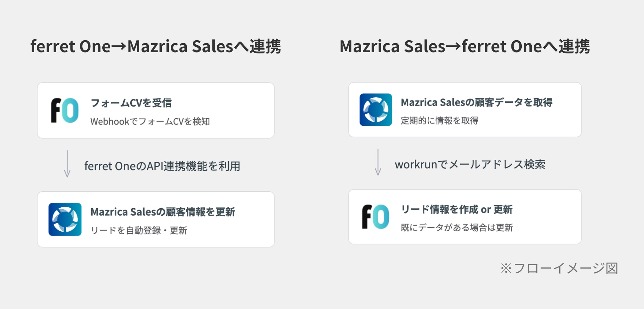This screenshot has width=644, height=309.
Task: Select the フォームCVを受信 card title
Action: pos(131,103)
